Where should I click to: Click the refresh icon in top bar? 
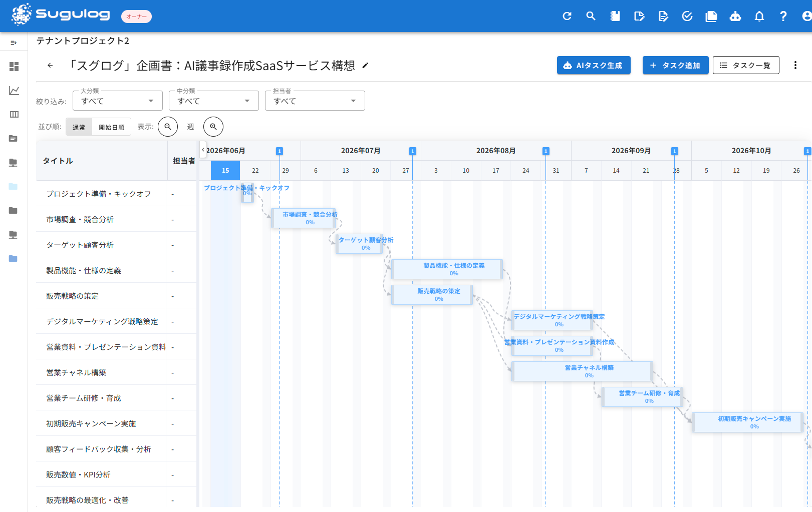[567, 16]
